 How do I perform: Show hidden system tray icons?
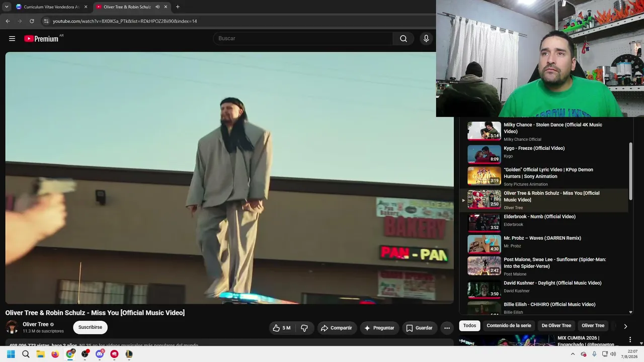pos(573,354)
